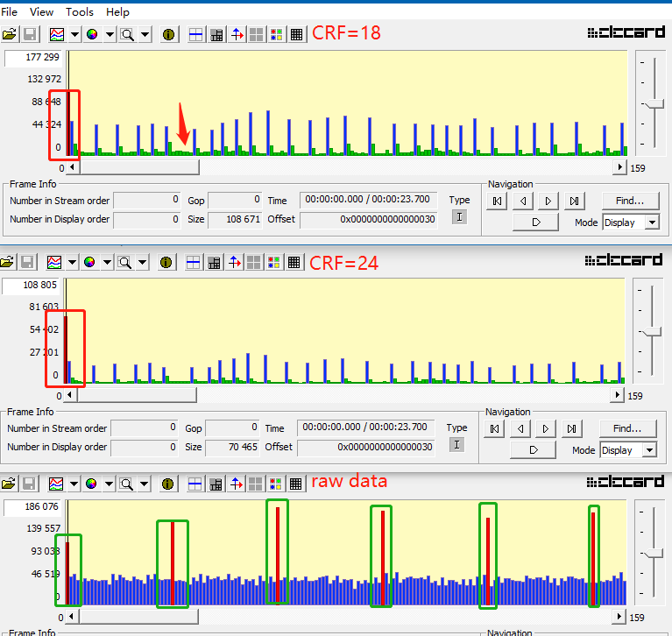Click chart view icon in raw data toolbar
This screenshot has height=636, width=672.
(56, 484)
